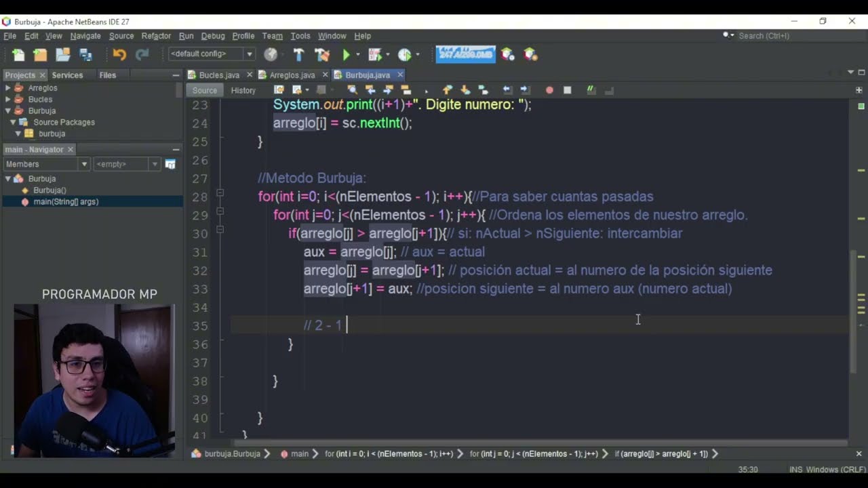Expand the Arreglos project node
The image size is (868, 488).
tap(7, 88)
